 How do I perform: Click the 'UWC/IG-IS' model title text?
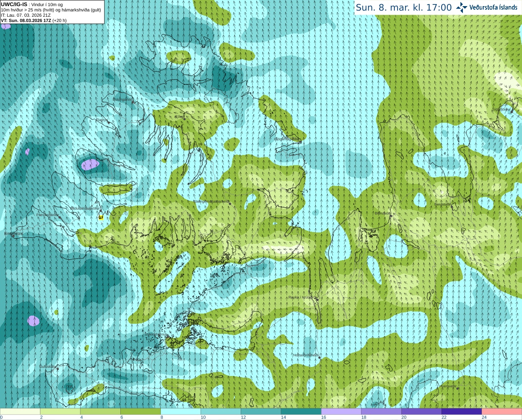click(x=14, y=4)
